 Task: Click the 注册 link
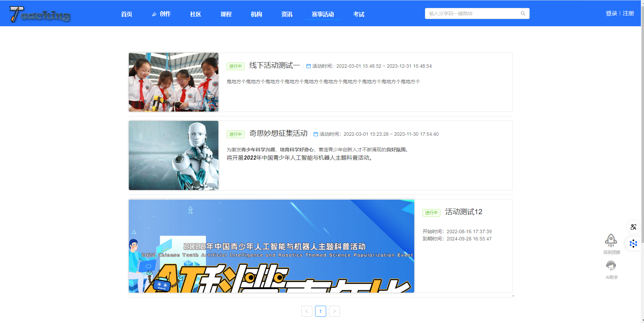pyautogui.click(x=628, y=13)
